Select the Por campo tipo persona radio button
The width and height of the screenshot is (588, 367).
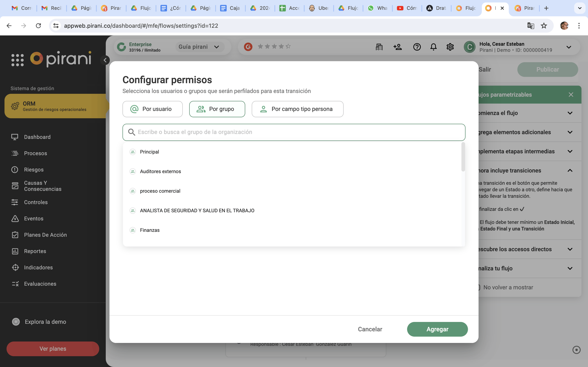(x=298, y=109)
